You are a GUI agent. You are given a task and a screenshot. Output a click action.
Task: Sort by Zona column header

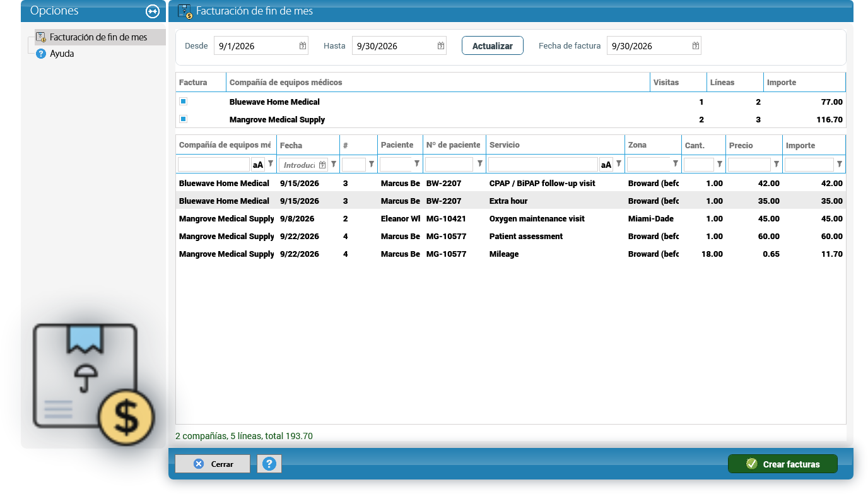[x=653, y=145]
